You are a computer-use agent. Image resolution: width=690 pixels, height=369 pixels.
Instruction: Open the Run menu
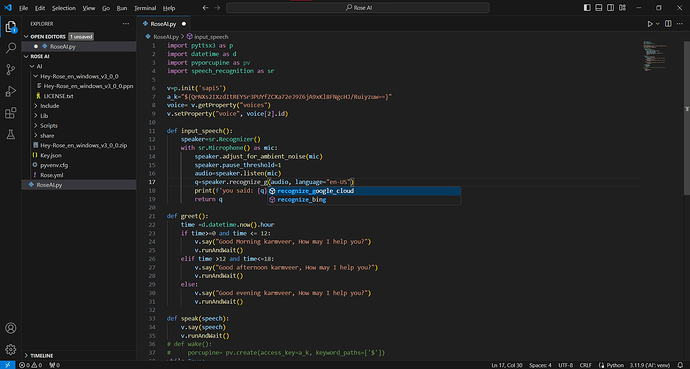(122, 8)
